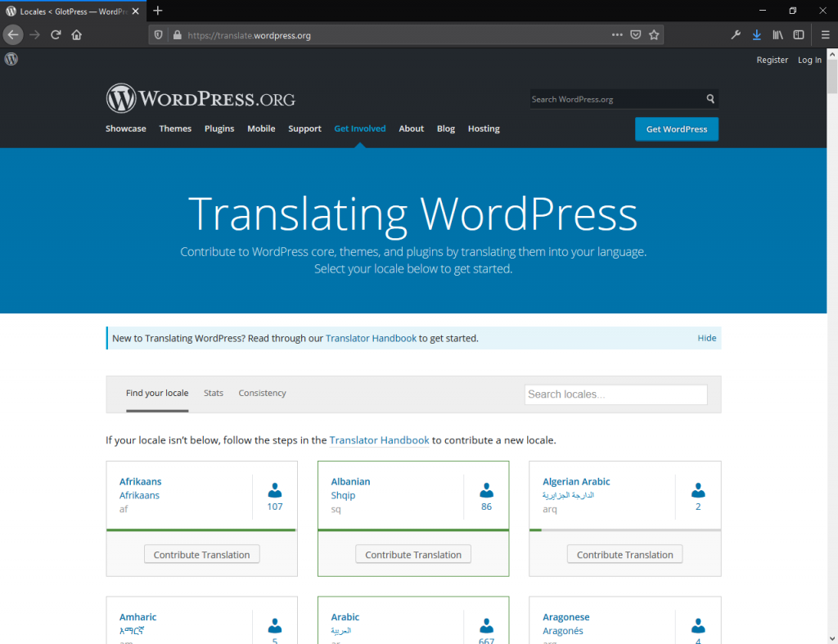Click the Aragonese contributors person icon

pyautogui.click(x=698, y=625)
